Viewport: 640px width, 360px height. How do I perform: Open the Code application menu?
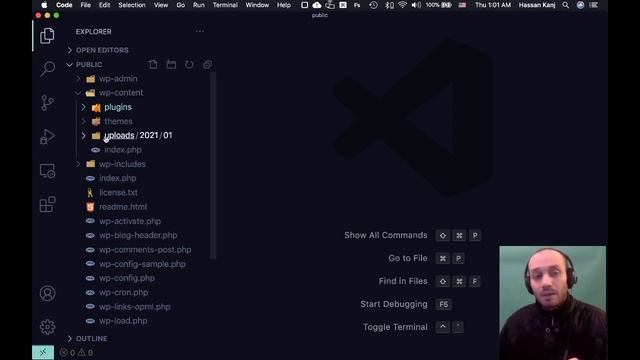coord(64,5)
